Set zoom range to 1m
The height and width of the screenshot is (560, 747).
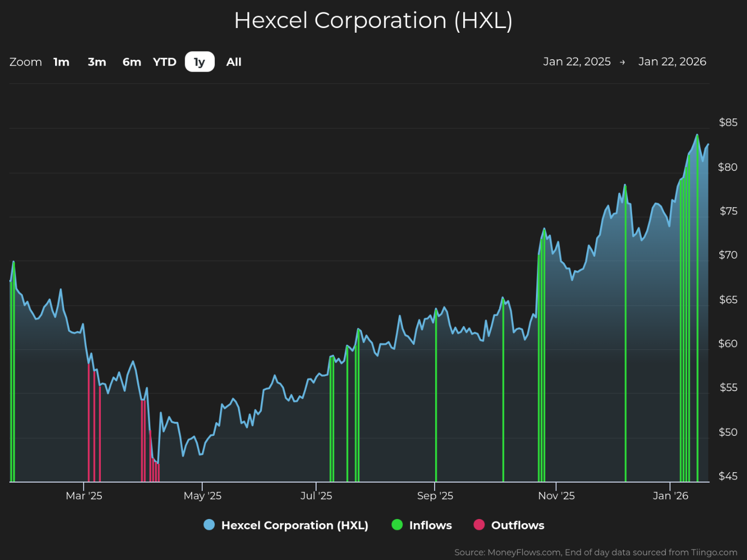pyautogui.click(x=61, y=62)
